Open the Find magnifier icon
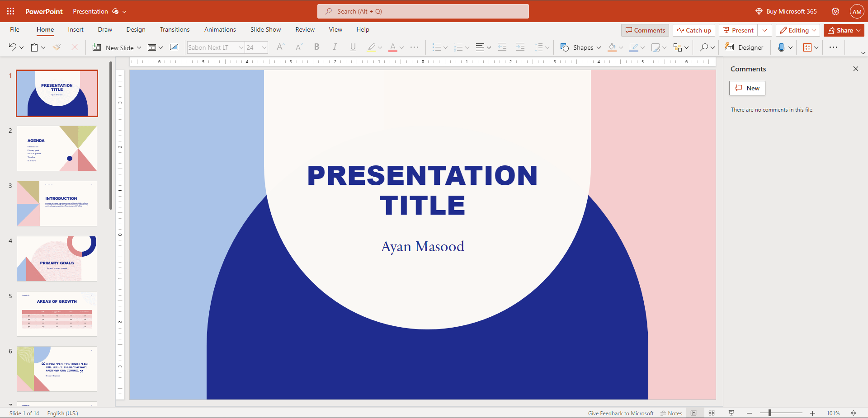This screenshot has height=418, width=868. 705,47
